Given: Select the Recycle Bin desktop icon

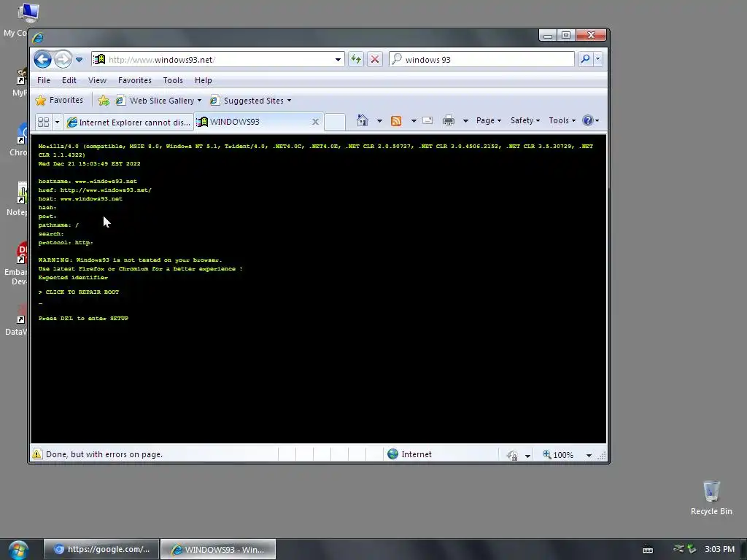Looking at the screenshot, I should point(711,497).
